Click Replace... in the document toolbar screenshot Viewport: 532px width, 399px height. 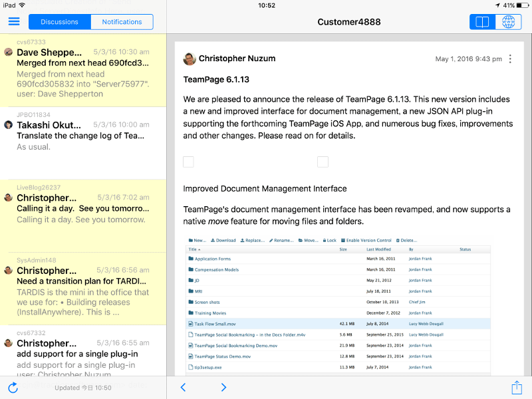point(253,240)
